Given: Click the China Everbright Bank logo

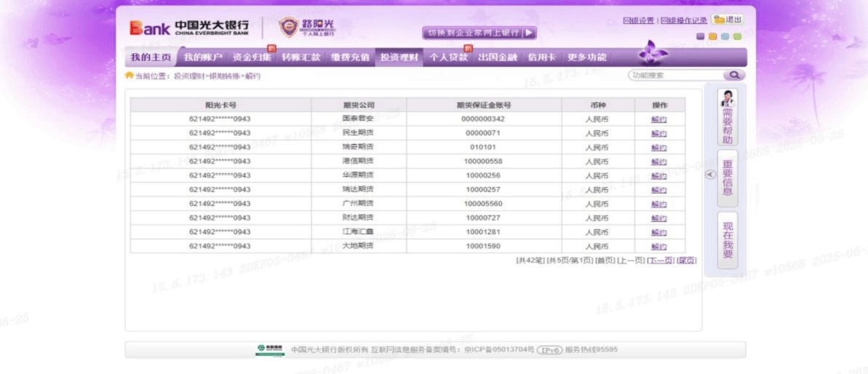Looking at the screenshot, I should point(188,28).
